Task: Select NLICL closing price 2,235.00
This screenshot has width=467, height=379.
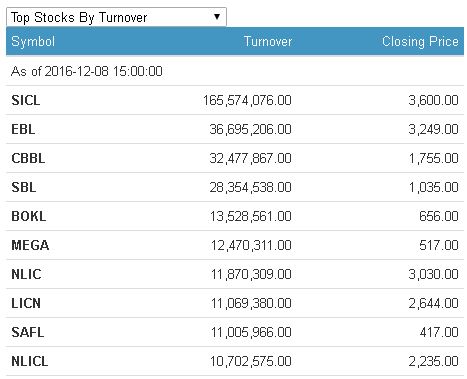Action: tap(434, 361)
